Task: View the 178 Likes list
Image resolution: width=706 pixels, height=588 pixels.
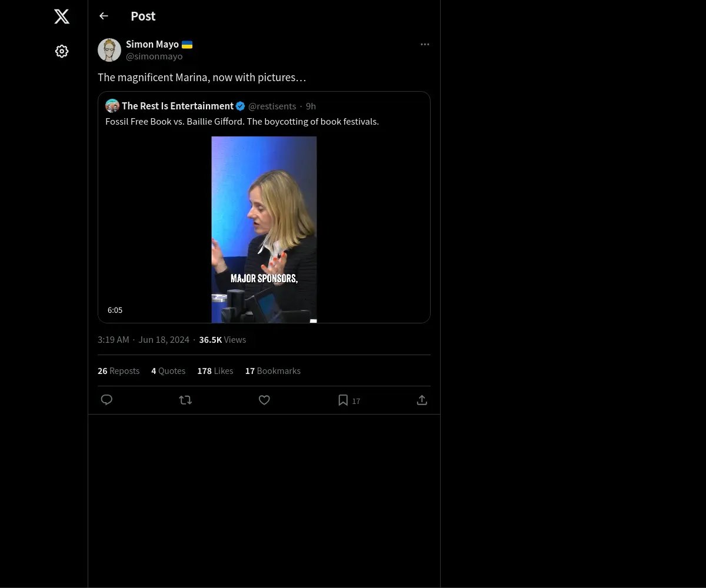Action: pos(215,370)
